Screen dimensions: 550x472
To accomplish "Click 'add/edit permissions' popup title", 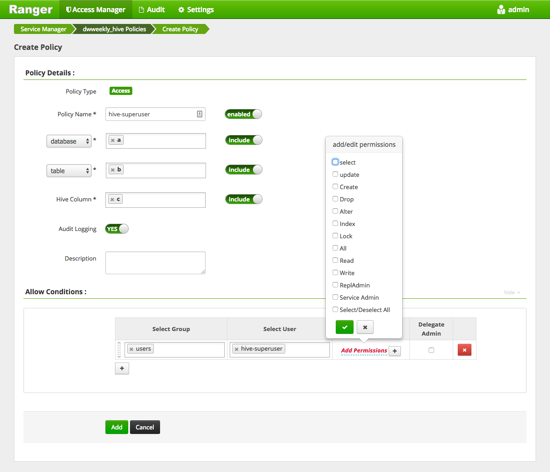I will click(x=364, y=144).
